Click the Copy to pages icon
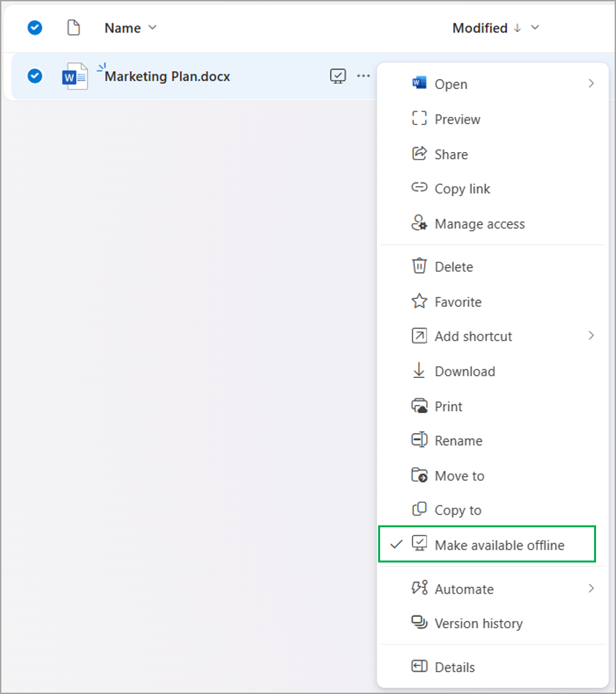The image size is (616, 694). (x=419, y=509)
